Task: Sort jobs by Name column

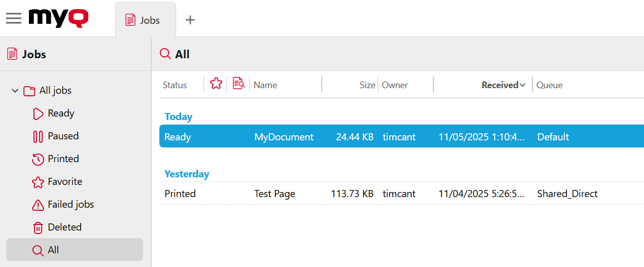Action: [x=265, y=85]
